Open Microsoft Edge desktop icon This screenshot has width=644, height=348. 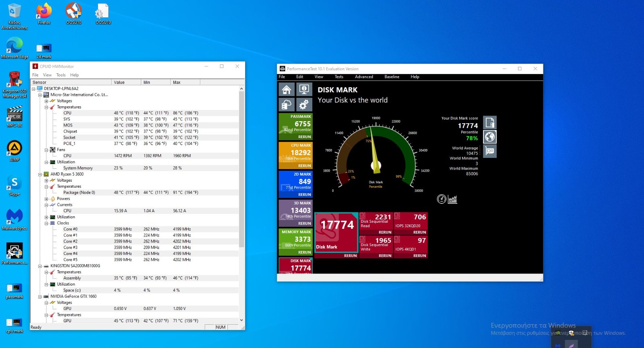coord(14,48)
